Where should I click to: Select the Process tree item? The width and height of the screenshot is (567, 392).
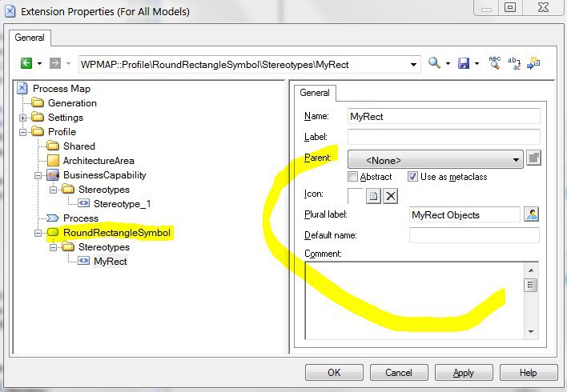81,218
